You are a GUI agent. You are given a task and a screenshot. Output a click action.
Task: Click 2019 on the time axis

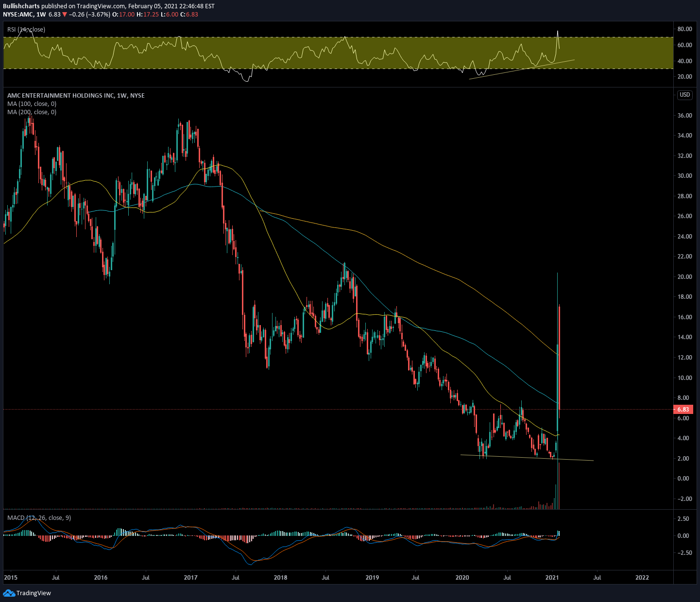tap(372, 578)
